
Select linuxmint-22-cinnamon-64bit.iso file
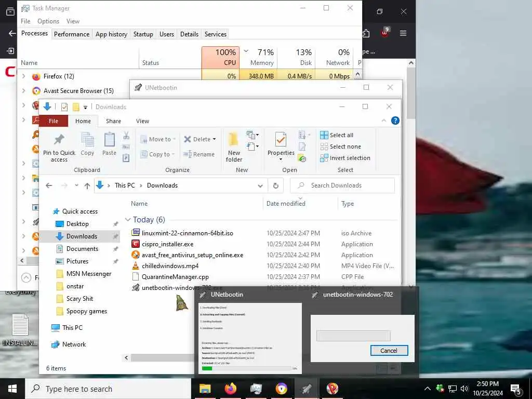tap(187, 233)
